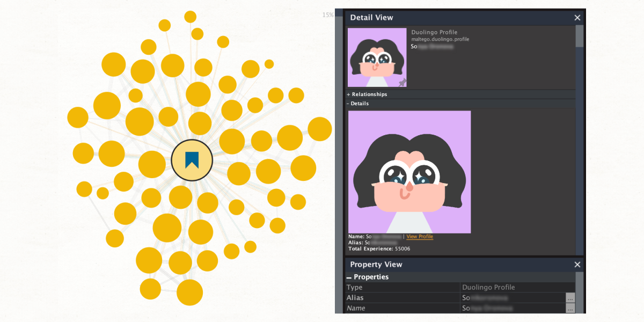
Task: Click the Duolingo Profile type value cell
Action: (517, 287)
